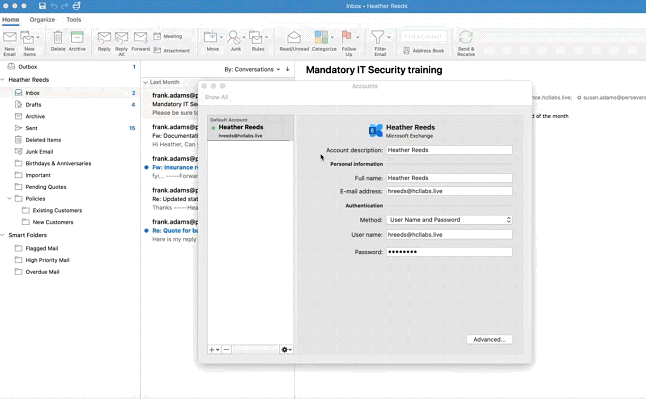The image size is (646, 399).
Task: Click the Full name field
Action: coord(449,178)
